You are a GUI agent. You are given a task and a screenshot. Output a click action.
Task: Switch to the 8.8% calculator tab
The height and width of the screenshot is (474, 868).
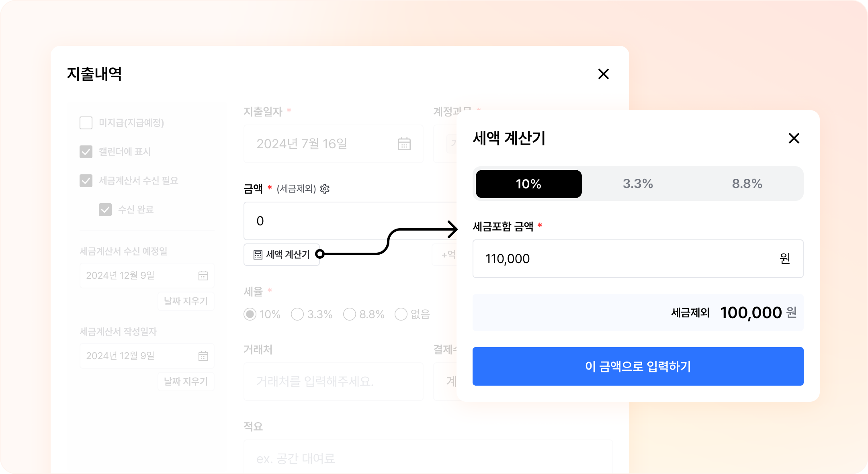747,184
